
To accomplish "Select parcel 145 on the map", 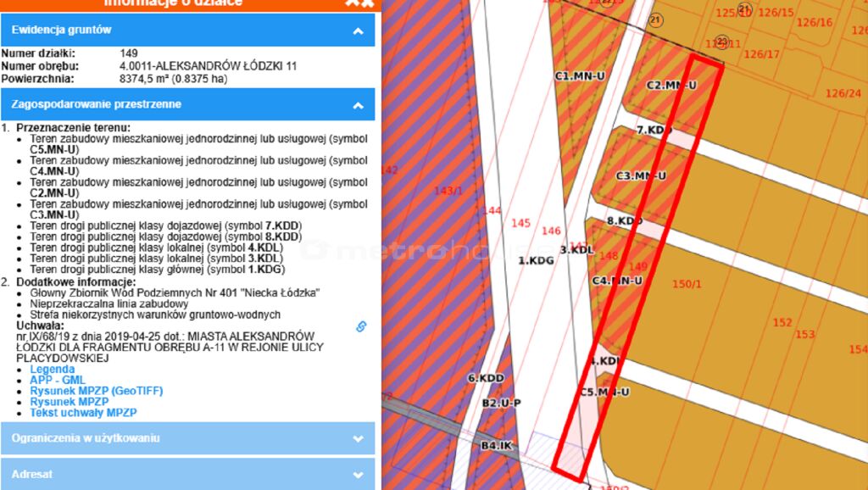I will click(x=521, y=223).
